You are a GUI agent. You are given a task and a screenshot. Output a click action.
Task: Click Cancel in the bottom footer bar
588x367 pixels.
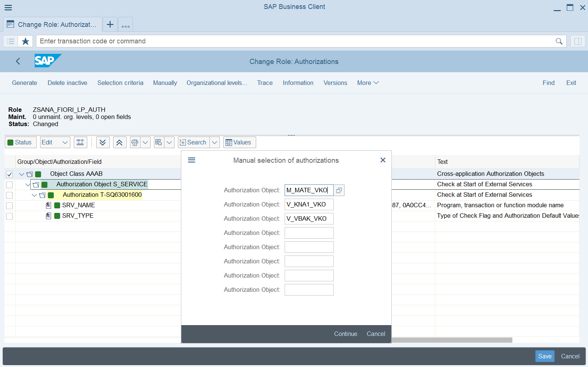(570, 357)
